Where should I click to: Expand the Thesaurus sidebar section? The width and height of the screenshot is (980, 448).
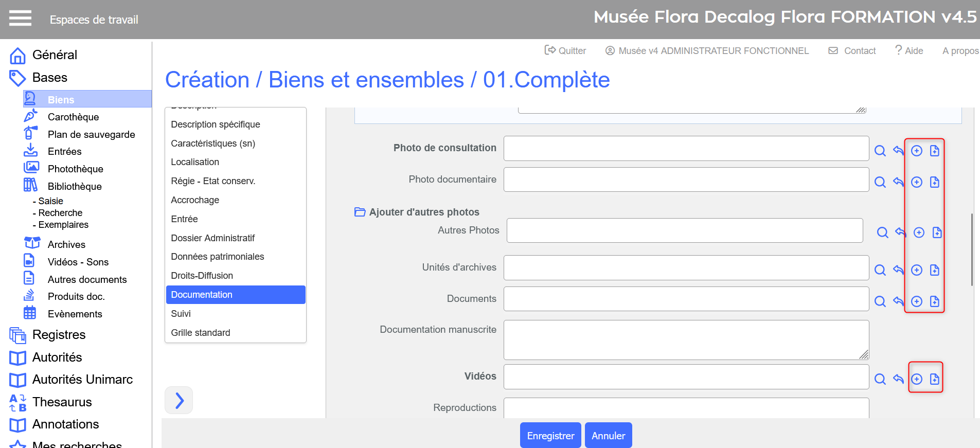pos(62,402)
